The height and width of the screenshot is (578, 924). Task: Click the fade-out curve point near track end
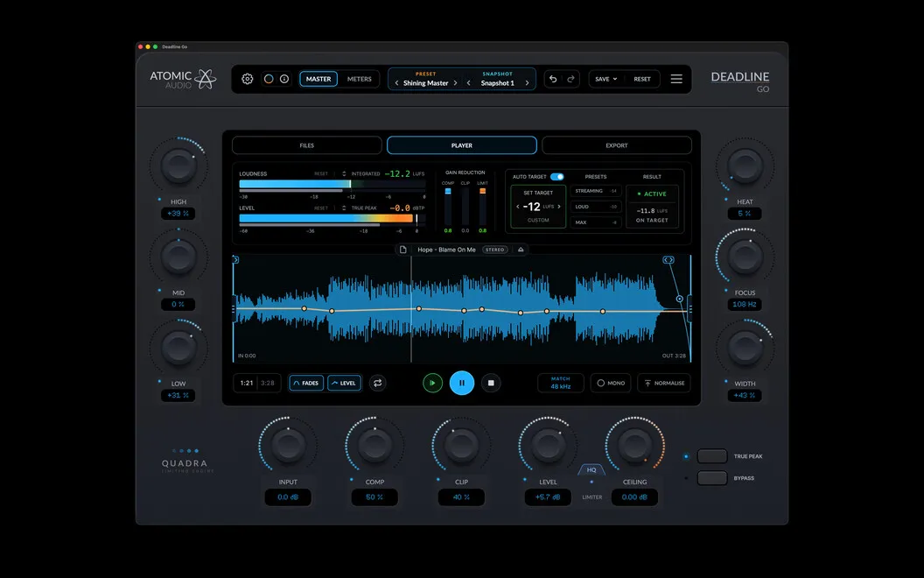pyautogui.click(x=680, y=299)
